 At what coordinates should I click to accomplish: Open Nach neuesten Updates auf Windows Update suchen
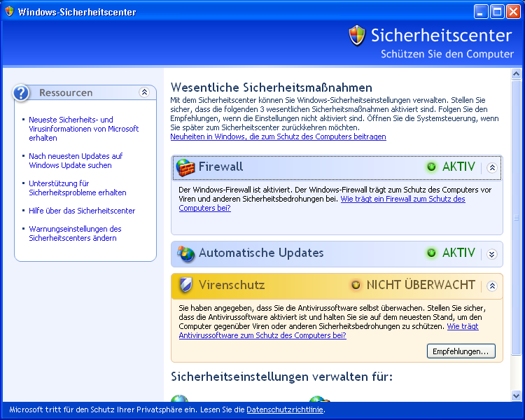(x=76, y=161)
